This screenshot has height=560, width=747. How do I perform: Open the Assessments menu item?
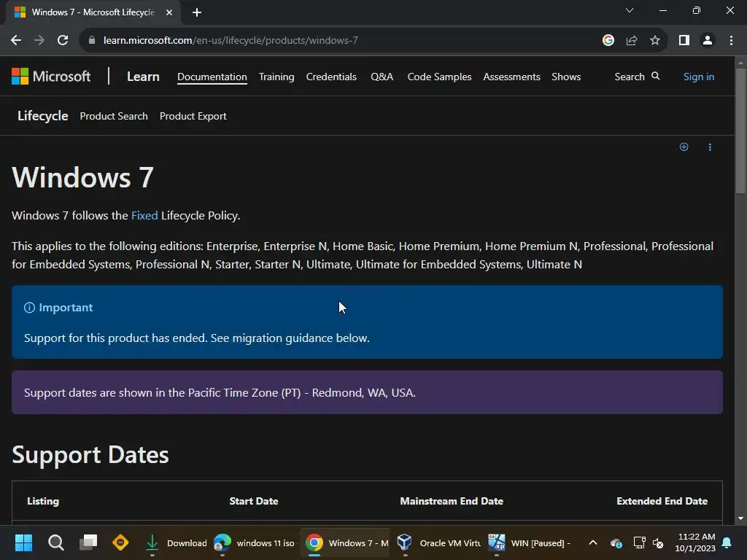tap(511, 77)
